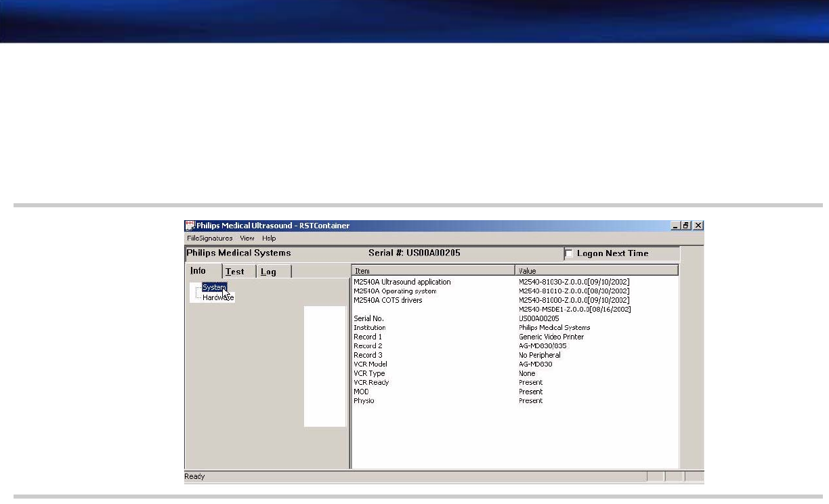Select the M2540A Operating system row
829x504 pixels.
click(x=395, y=291)
